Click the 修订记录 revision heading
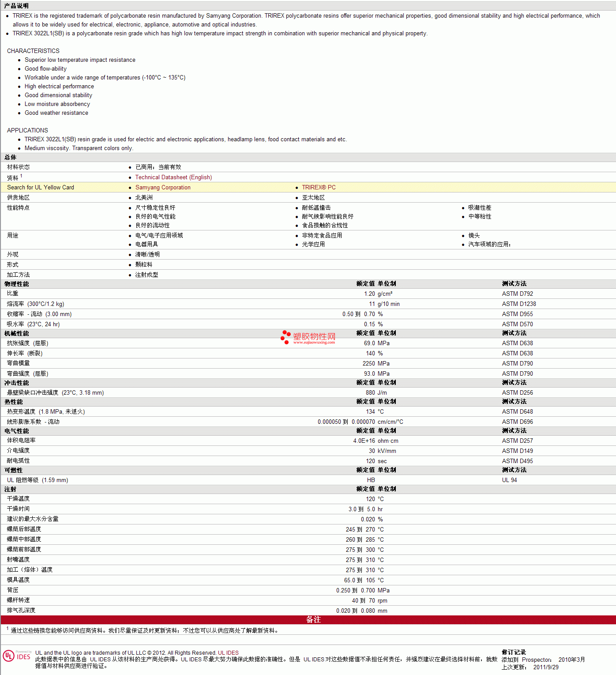 (514, 652)
